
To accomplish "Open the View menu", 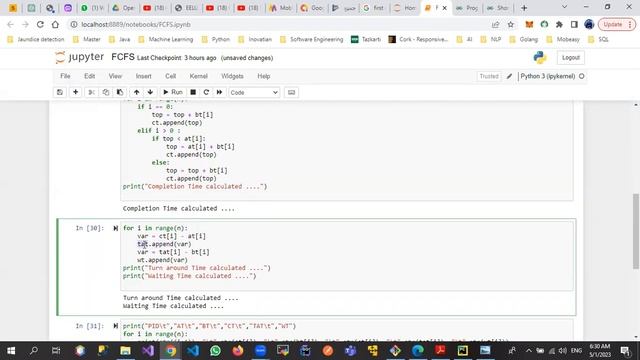I will (115, 76).
